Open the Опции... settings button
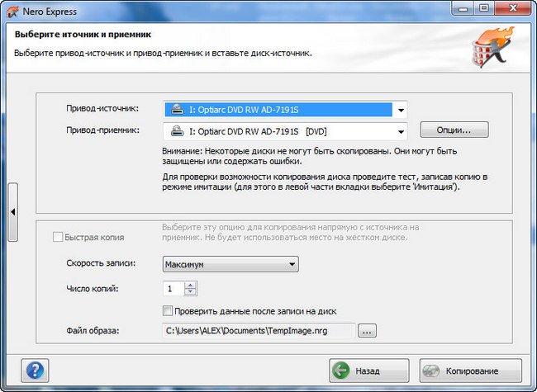The image size is (537, 392). pos(454,130)
